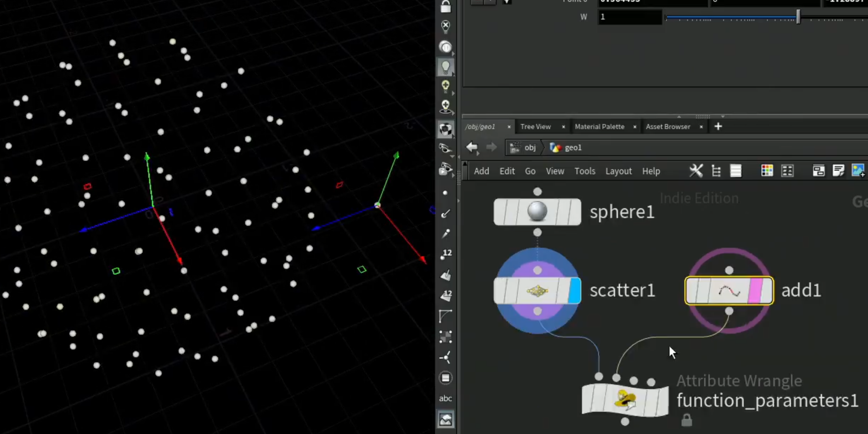Toggle the display materials checkered cube icon
Screen dimensions: 868x434
pyautogui.click(x=446, y=129)
